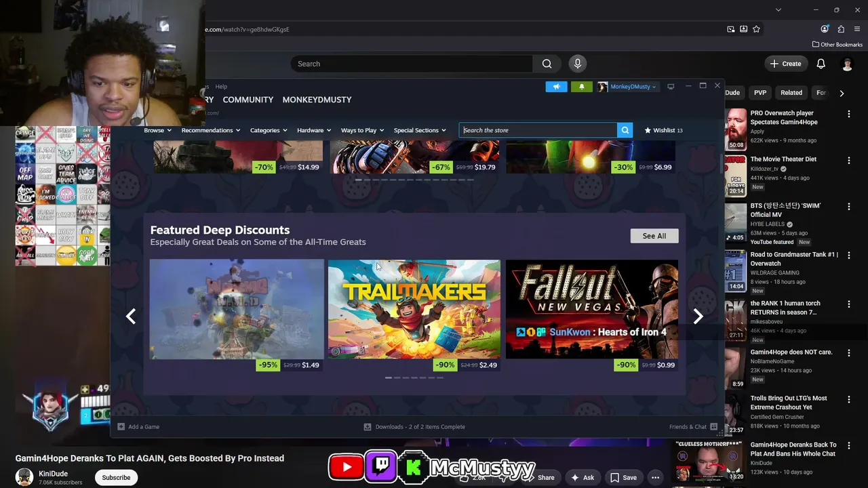Click the browser media picture icon in address bar
This screenshot has width=868, height=488.
pos(730,29)
